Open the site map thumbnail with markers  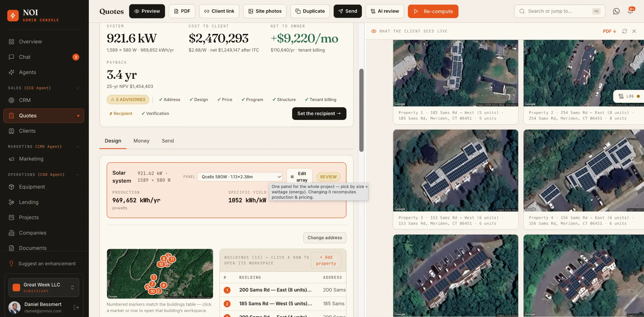click(x=160, y=274)
